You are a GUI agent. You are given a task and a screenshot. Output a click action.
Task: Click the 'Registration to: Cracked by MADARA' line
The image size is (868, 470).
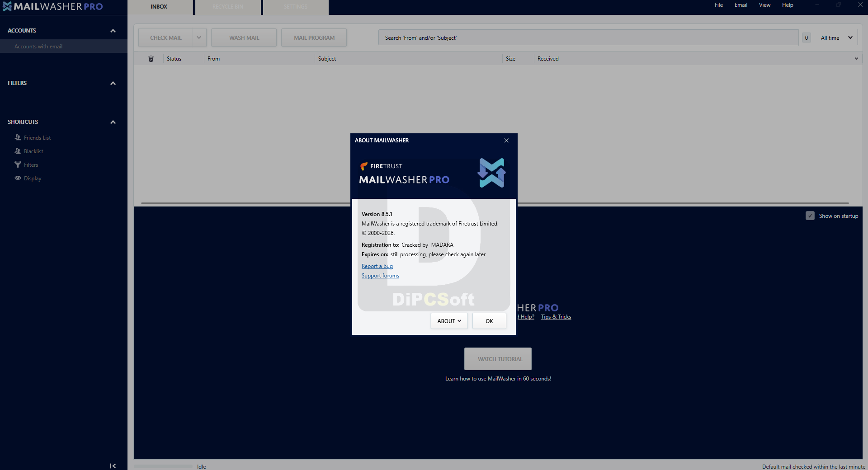click(407, 245)
